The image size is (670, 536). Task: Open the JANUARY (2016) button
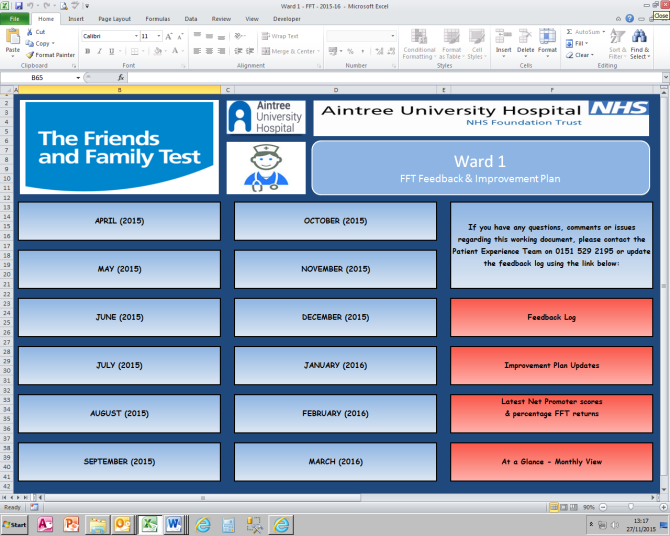click(335, 365)
